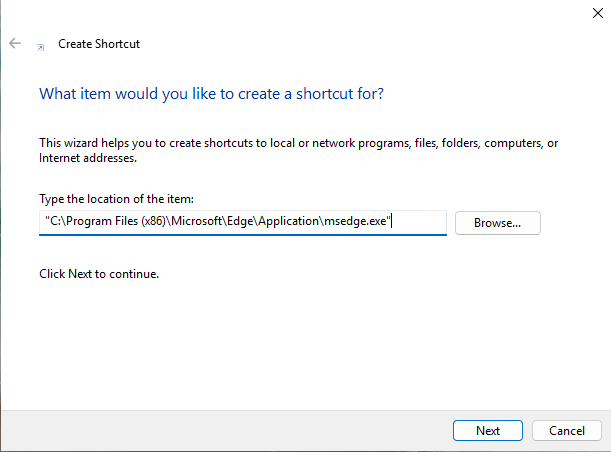Click the wizard description paragraph
Screen dimensions: 611x452
tap(298, 150)
